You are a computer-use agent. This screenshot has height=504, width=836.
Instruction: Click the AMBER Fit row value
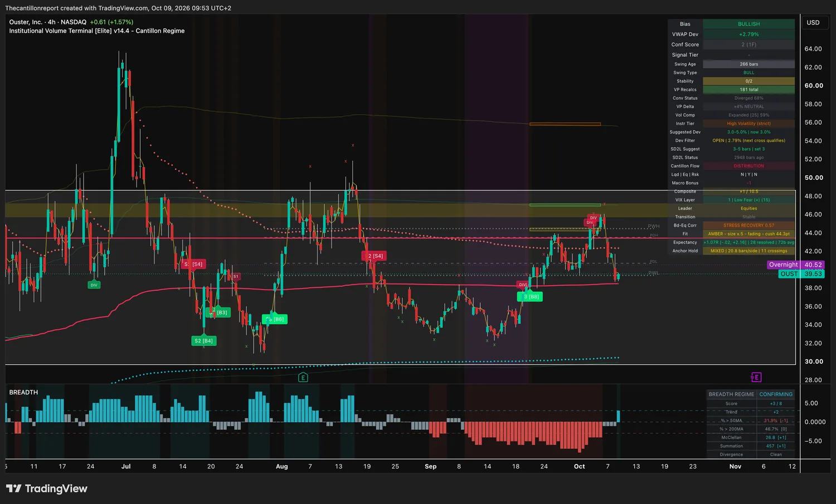(748, 234)
